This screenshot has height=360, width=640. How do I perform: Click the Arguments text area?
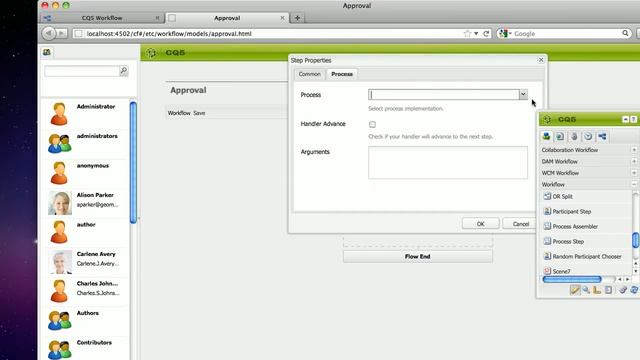tap(448, 162)
